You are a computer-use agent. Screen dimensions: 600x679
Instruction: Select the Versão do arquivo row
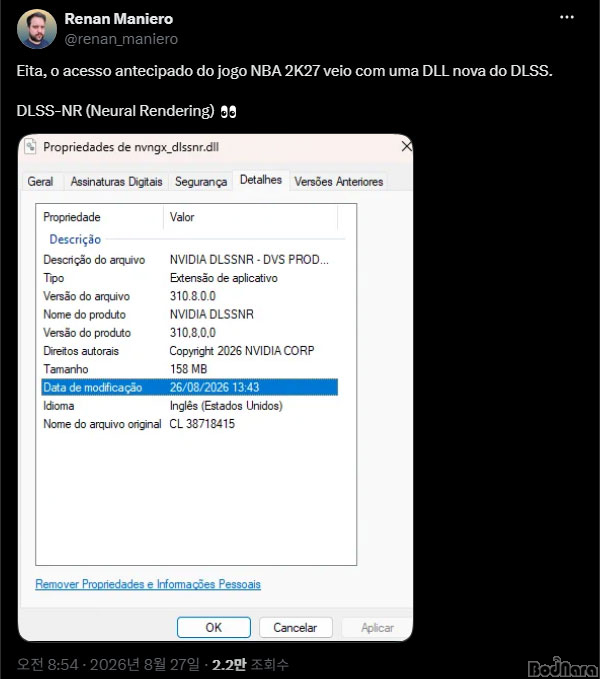click(190, 296)
